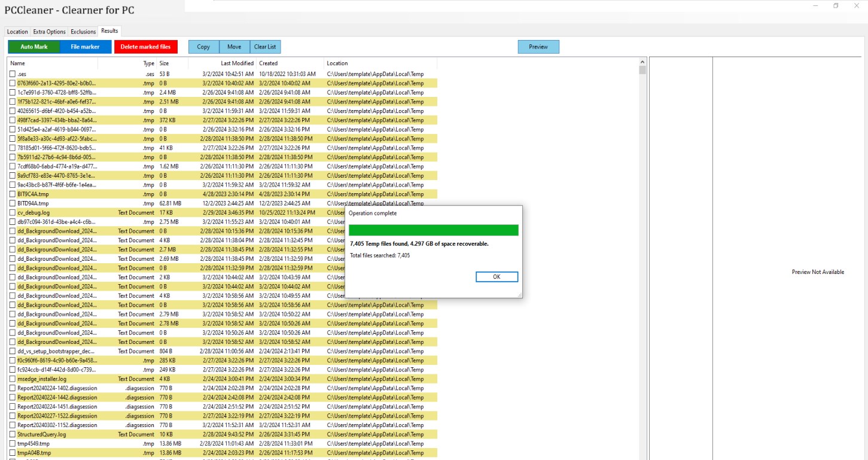
Task: Click the Preview Not Available text
Action: click(818, 272)
